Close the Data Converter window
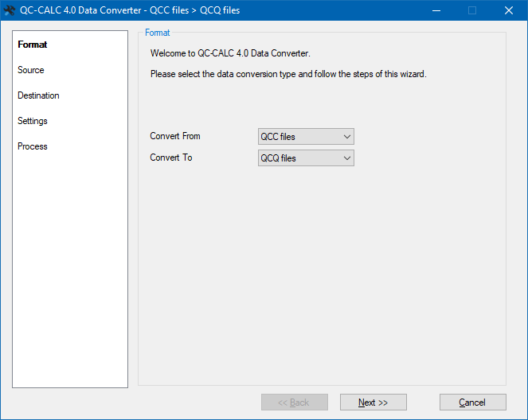The height and width of the screenshot is (420, 528). (509, 10)
